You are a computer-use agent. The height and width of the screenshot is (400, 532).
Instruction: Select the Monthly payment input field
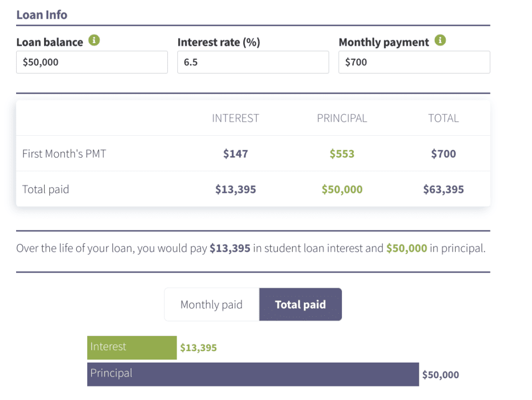pyautogui.click(x=414, y=62)
